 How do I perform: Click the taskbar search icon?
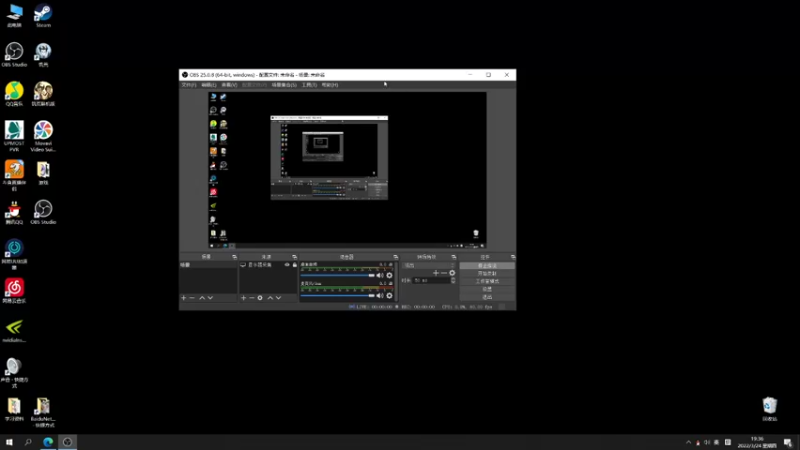(x=28, y=442)
